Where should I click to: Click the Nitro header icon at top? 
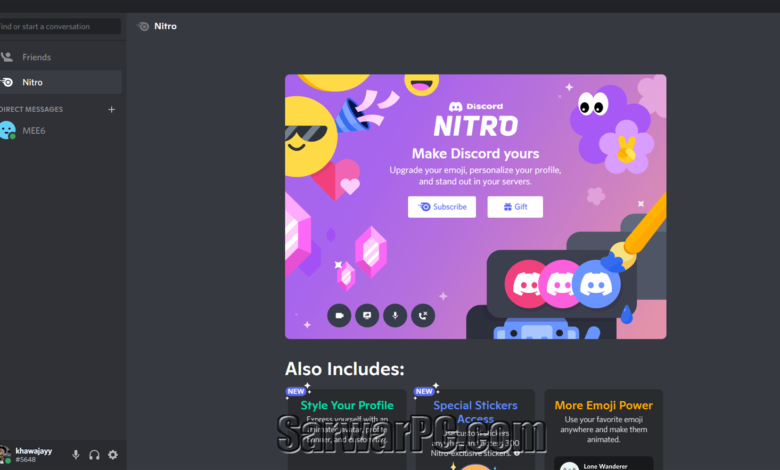pyautogui.click(x=143, y=26)
